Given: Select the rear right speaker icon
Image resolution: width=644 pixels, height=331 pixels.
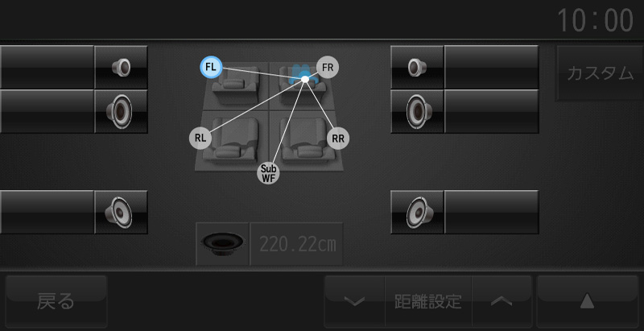Looking at the screenshot, I should [417, 212].
